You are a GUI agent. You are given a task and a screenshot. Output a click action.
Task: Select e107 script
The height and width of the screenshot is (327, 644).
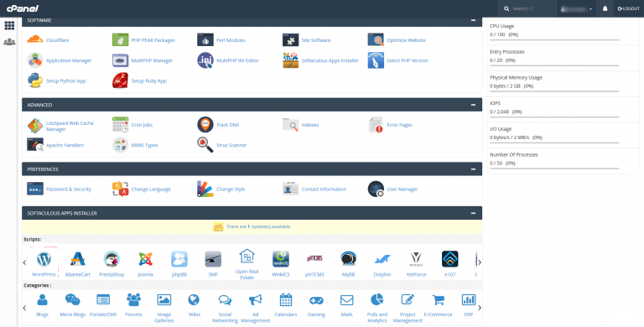click(449, 263)
